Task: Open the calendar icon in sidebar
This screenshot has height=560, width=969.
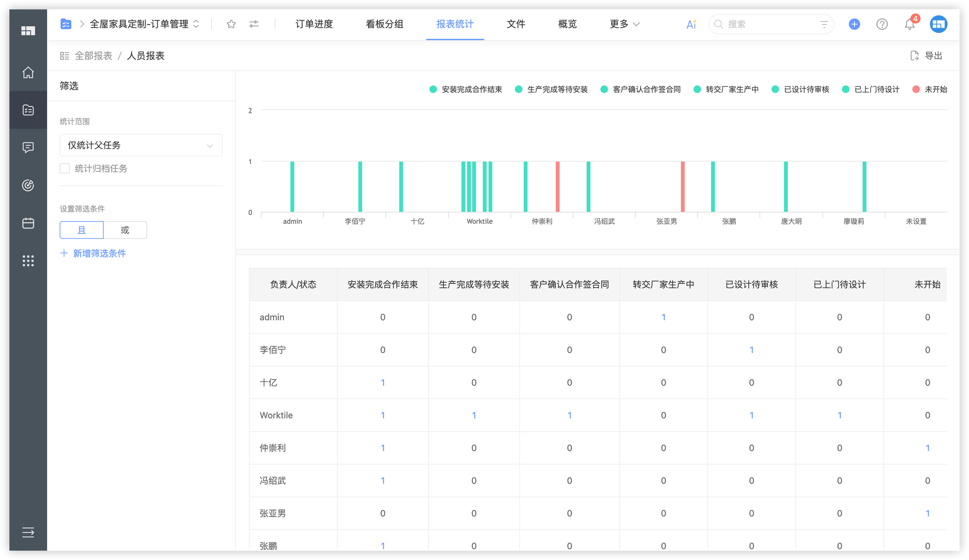Action: 28,223
